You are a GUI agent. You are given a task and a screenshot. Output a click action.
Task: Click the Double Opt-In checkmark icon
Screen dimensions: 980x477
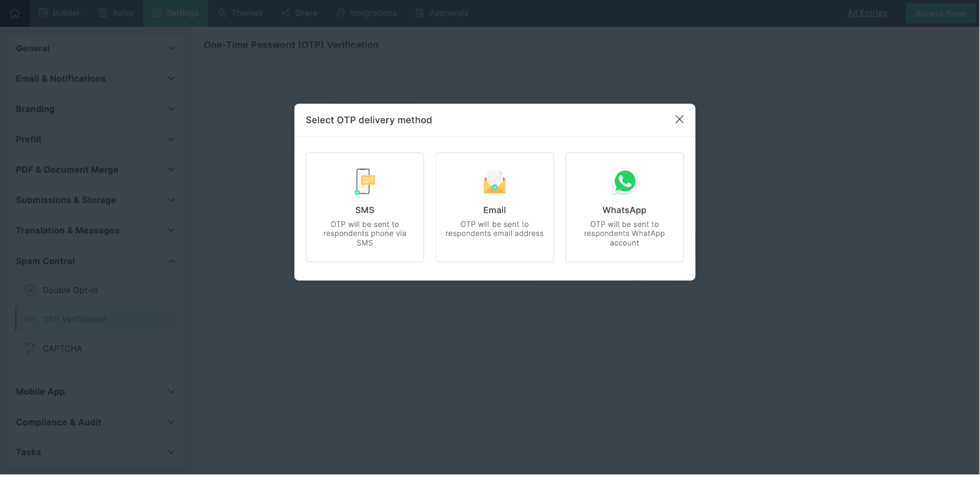point(30,290)
